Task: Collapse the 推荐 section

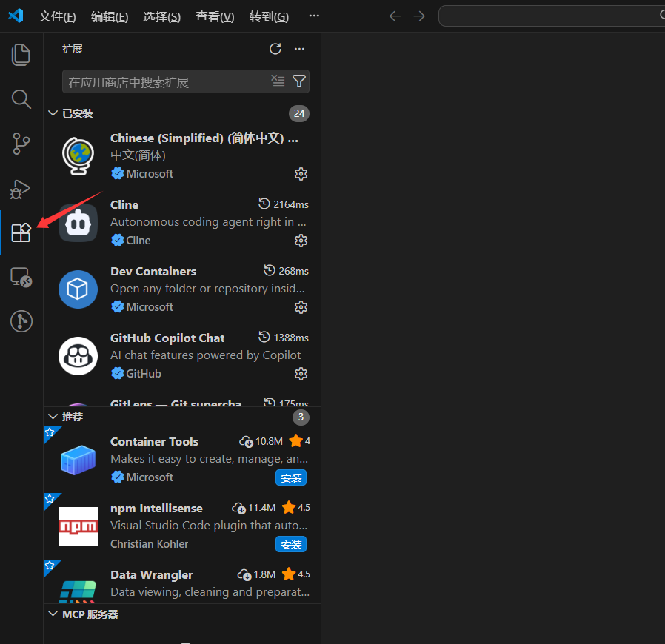Action: (x=53, y=416)
